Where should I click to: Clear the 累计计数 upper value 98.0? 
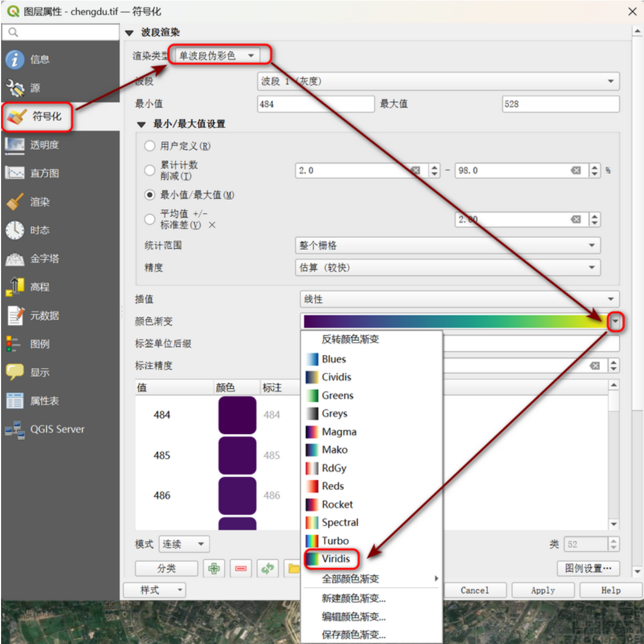(x=576, y=170)
